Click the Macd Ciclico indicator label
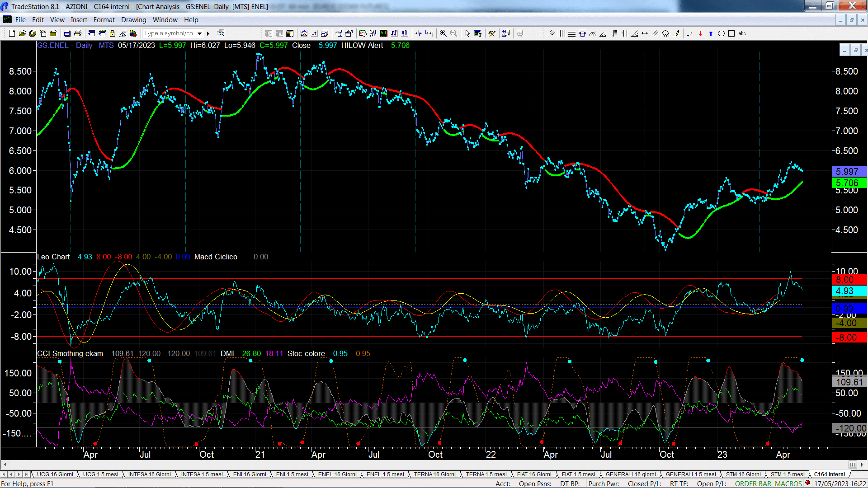This screenshot has width=868, height=488. [x=216, y=257]
